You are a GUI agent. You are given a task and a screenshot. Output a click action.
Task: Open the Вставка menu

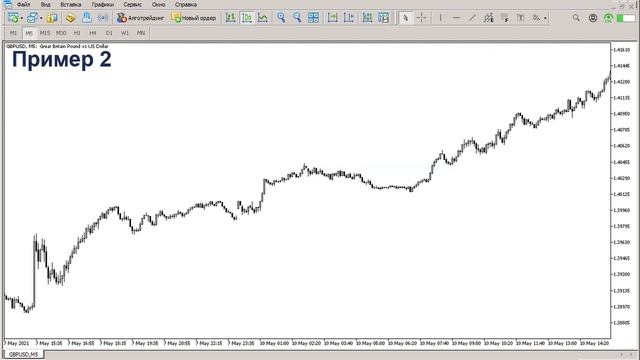click(71, 4)
